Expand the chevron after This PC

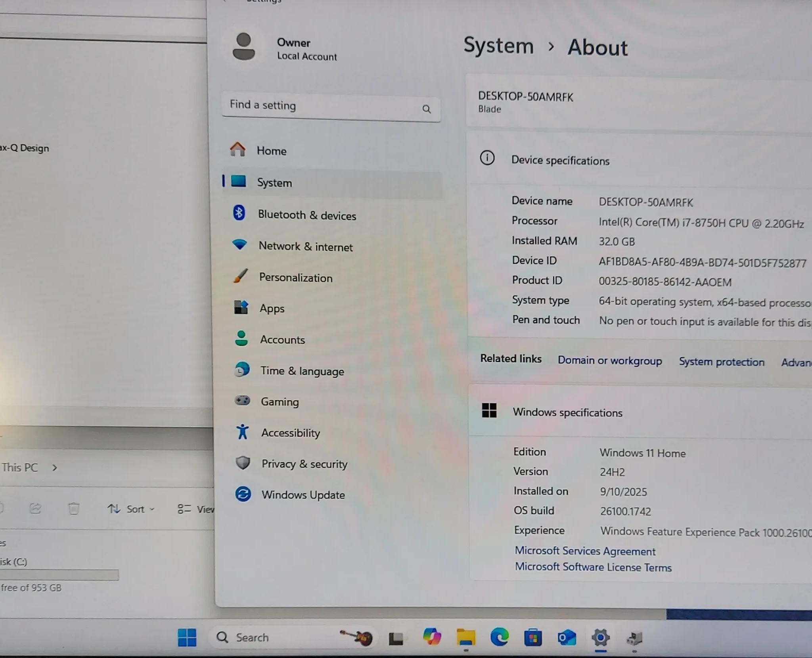pyautogui.click(x=55, y=468)
